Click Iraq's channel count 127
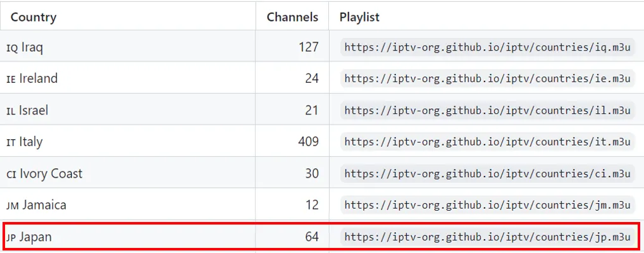The image size is (644, 253). pos(309,47)
